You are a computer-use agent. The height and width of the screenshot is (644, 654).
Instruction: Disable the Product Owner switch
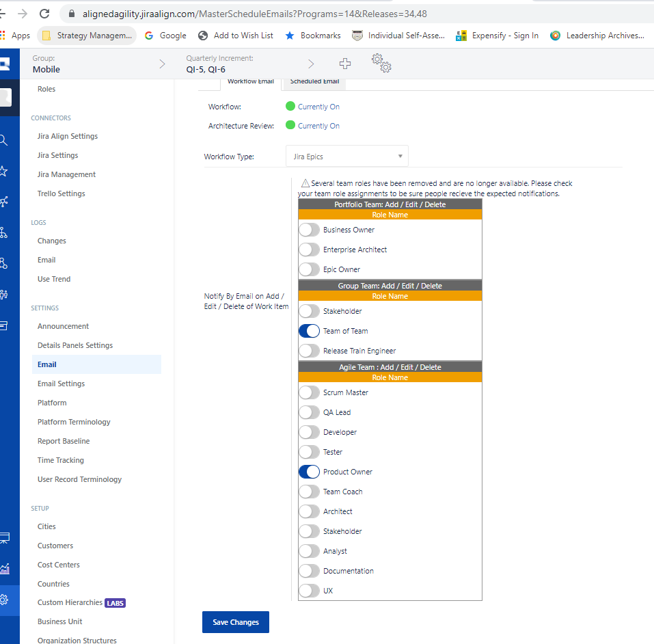point(309,472)
